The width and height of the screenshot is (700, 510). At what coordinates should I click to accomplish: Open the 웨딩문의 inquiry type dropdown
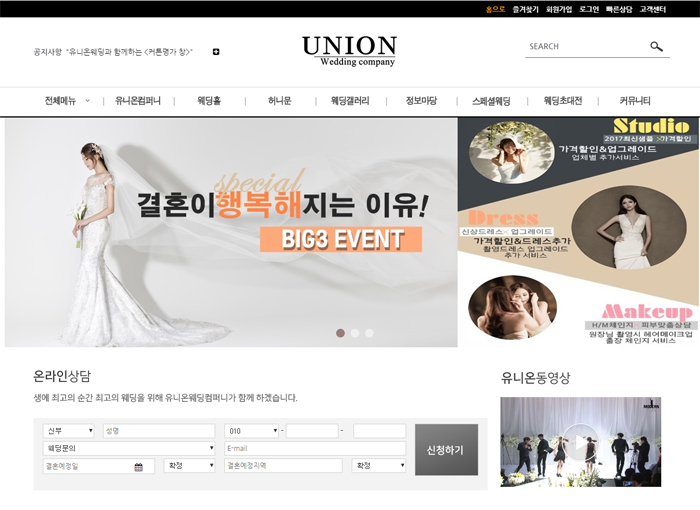pyautogui.click(x=128, y=448)
